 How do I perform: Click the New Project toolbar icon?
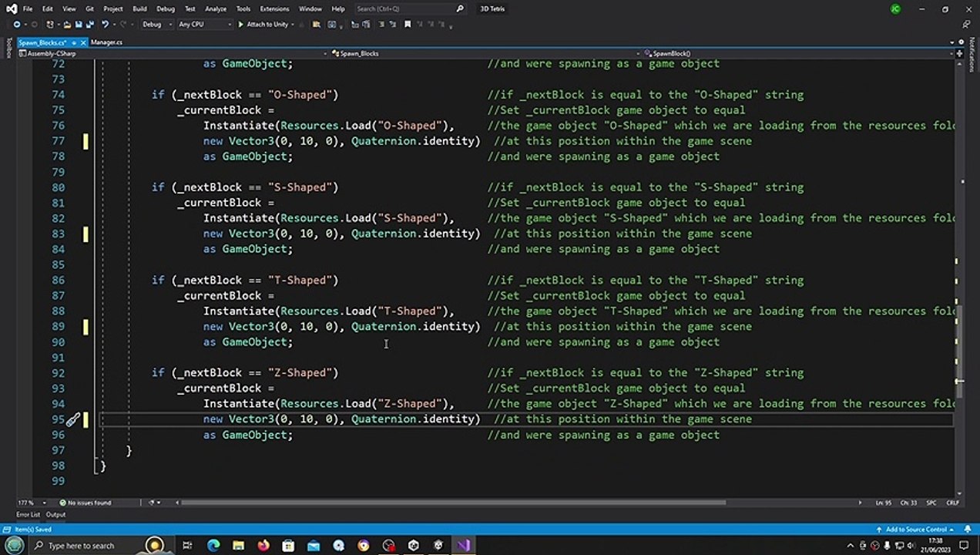point(50,25)
